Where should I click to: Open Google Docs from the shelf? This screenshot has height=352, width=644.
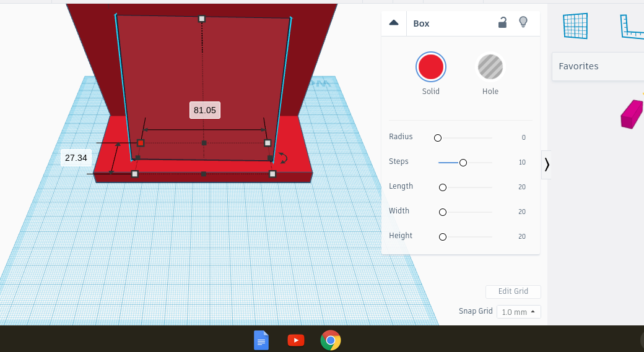(x=261, y=340)
